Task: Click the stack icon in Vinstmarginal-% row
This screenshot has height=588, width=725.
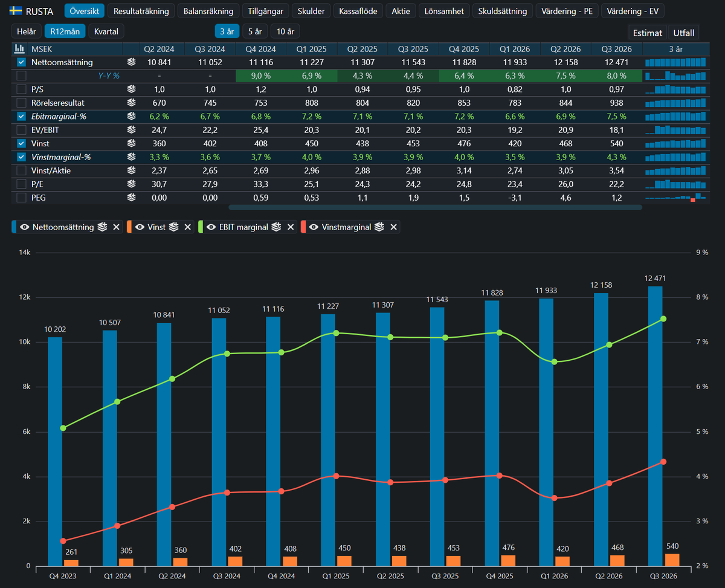Action: (x=131, y=157)
